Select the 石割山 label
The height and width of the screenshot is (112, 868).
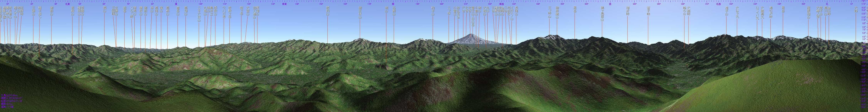394,11
